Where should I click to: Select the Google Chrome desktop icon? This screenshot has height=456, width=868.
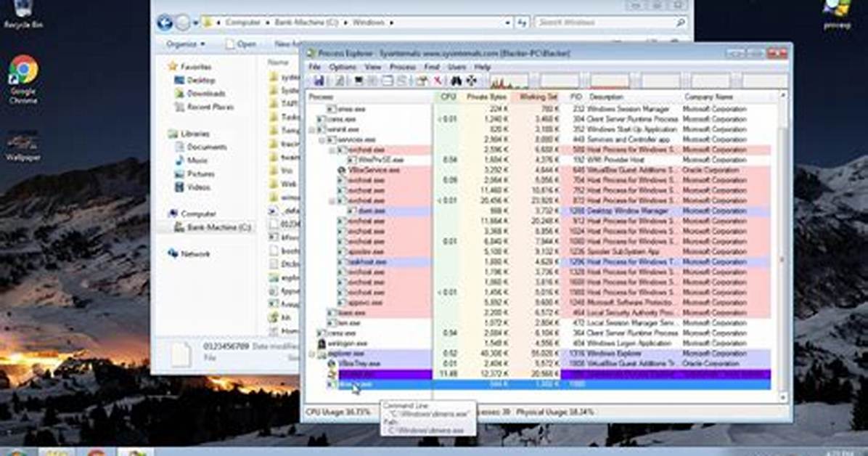coord(22,79)
